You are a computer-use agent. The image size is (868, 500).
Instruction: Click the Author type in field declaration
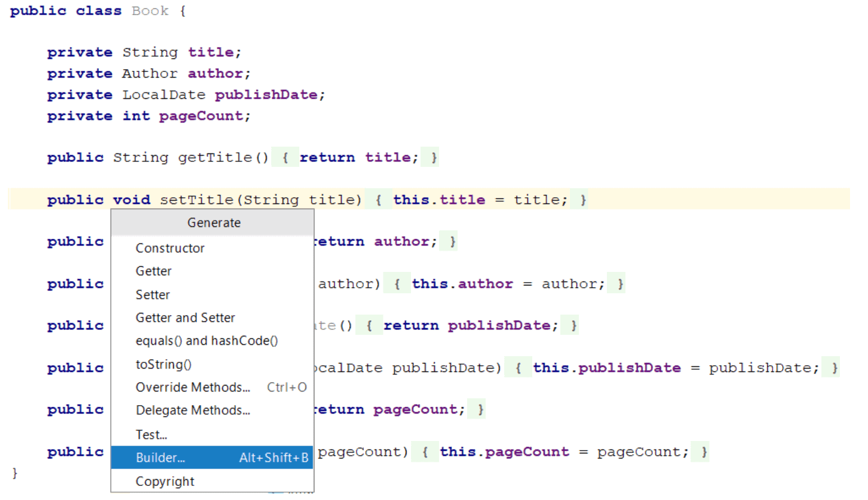pos(150,74)
